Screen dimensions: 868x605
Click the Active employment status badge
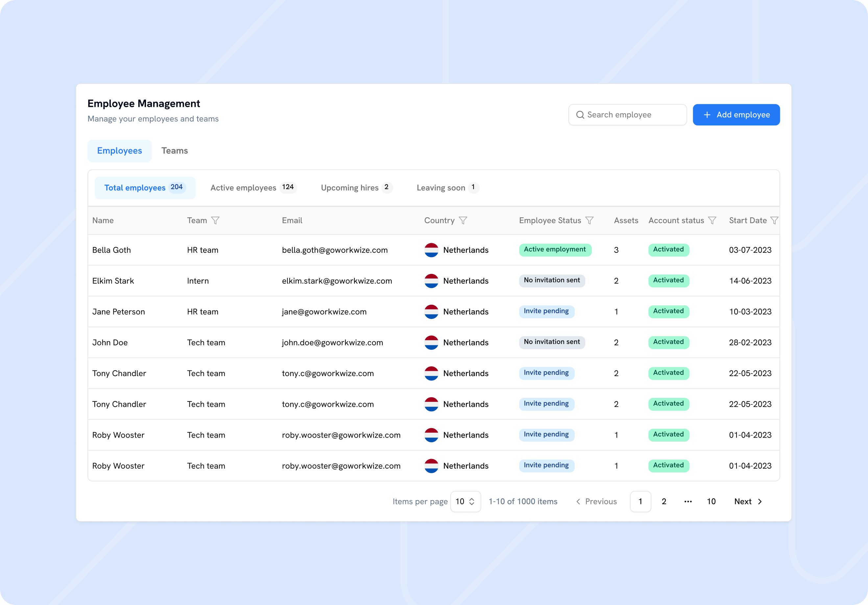pyautogui.click(x=555, y=250)
